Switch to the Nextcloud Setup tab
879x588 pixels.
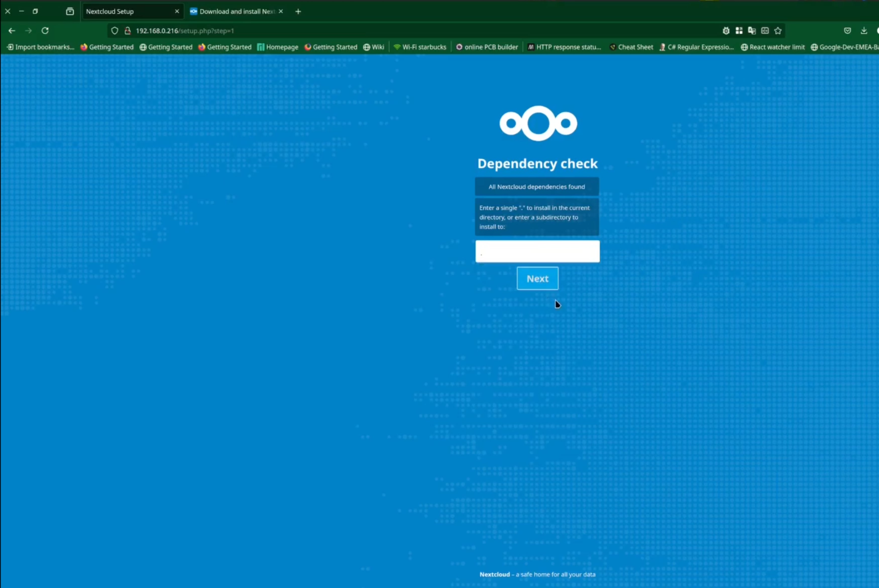tap(133, 11)
